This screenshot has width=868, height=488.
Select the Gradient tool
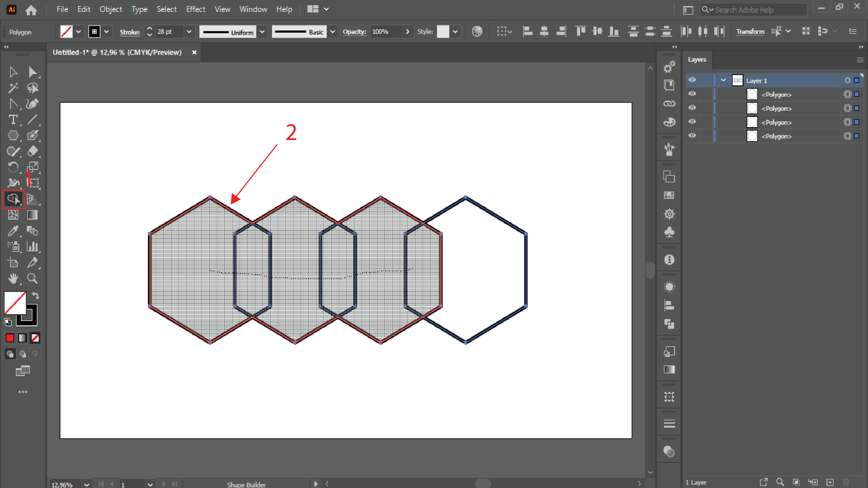32,215
